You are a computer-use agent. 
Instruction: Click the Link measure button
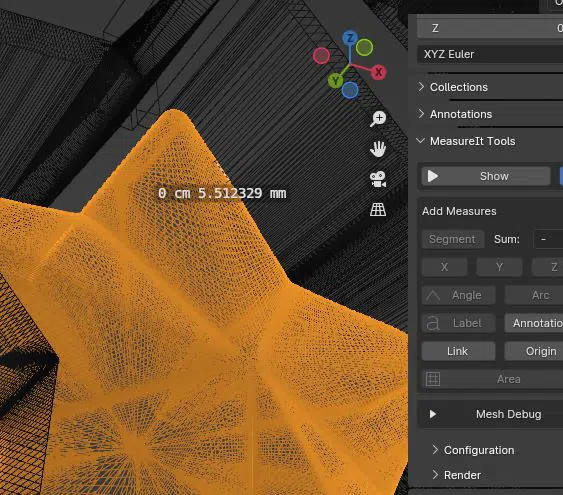coord(458,351)
